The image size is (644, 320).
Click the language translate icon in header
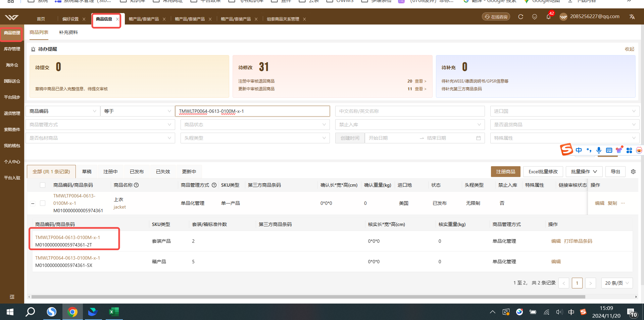pos(632,16)
